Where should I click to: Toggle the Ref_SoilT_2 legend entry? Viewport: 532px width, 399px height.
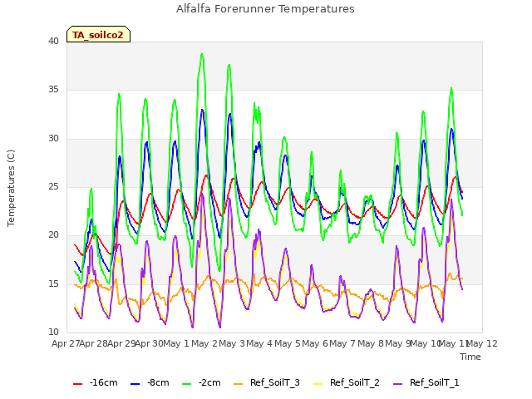[x=347, y=383]
